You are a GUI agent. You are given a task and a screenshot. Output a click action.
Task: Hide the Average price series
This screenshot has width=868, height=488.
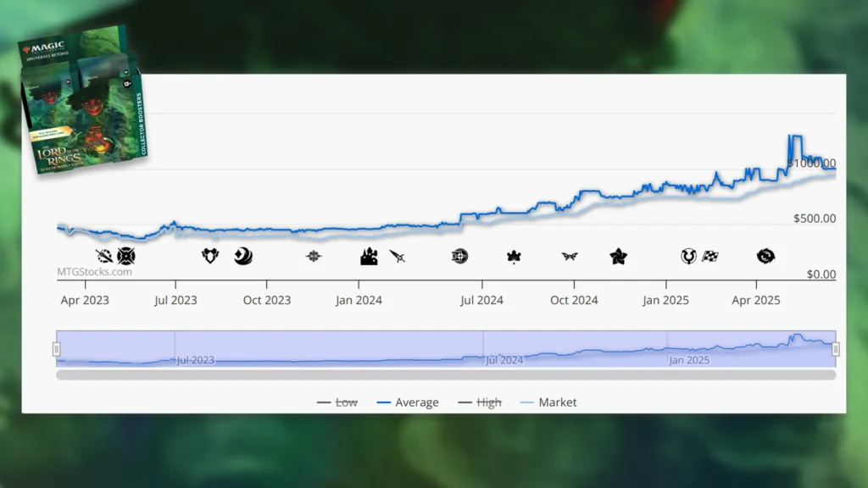[408, 402]
